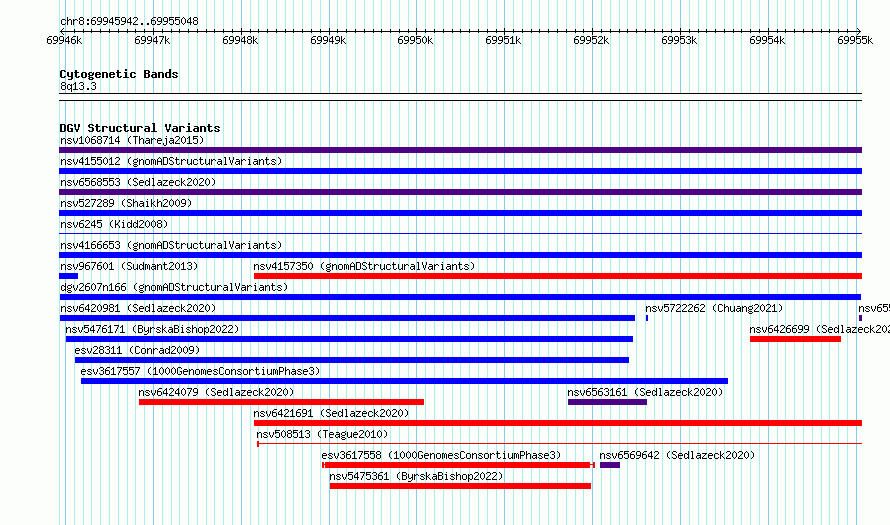Image resolution: width=890 pixels, height=525 pixels.
Task: Click the 69947k ruler tick label
Action: (152, 40)
